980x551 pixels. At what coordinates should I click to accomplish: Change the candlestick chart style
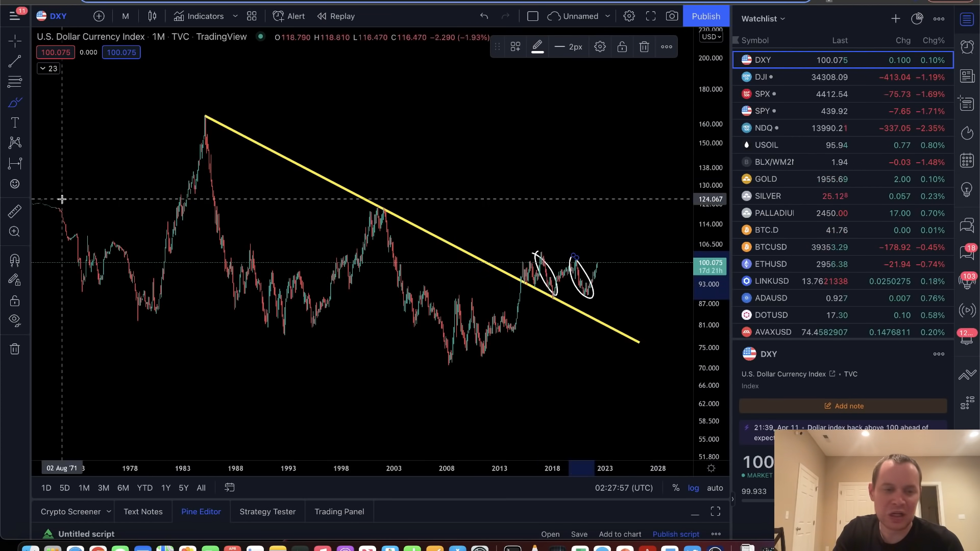click(x=152, y=16)
